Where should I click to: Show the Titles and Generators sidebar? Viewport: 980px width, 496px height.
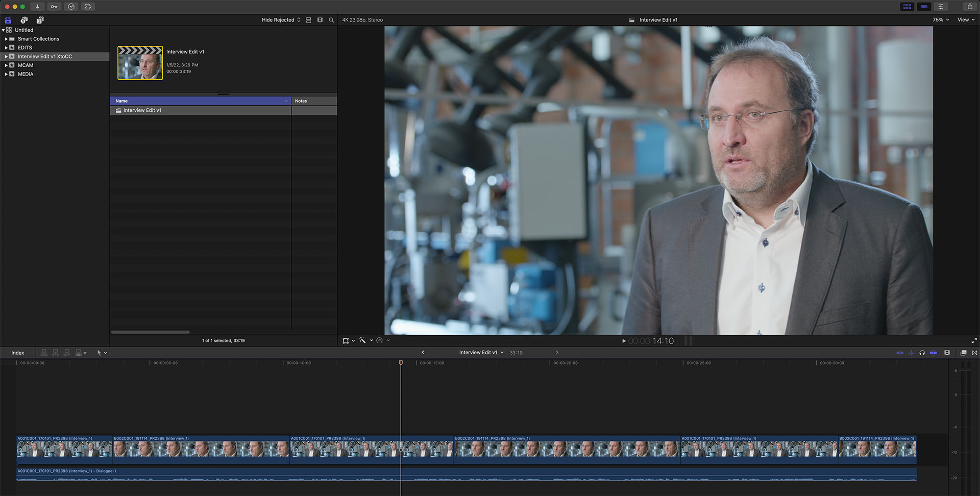[x=40, y=20]
